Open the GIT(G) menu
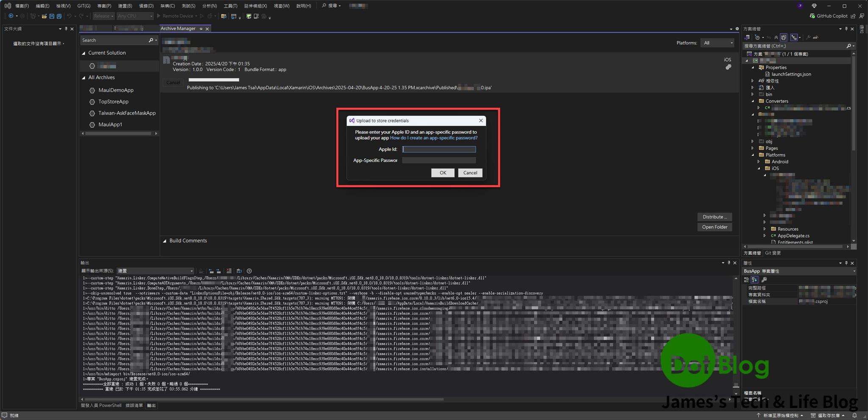The height and width of the screenshot is (420, 868). (x=83, y=6)
